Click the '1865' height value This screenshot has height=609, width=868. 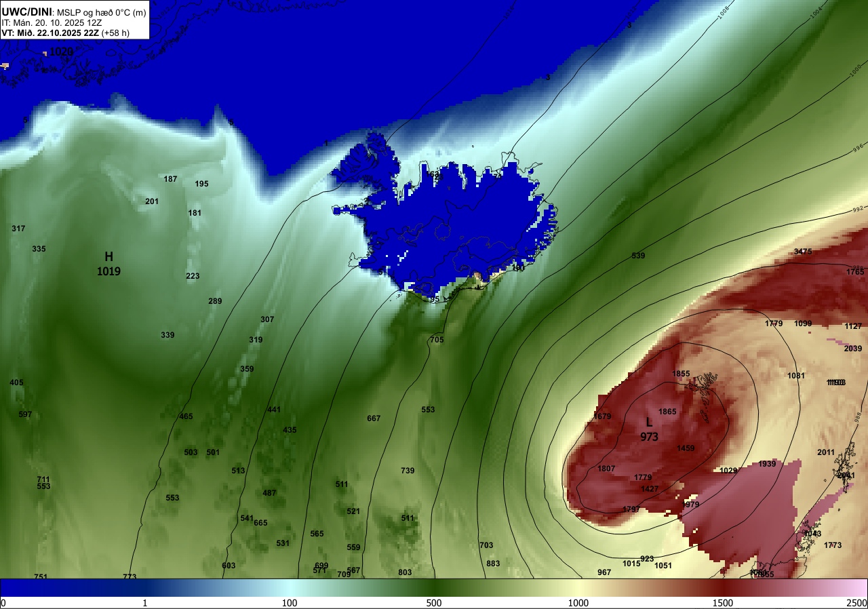[667, 412]
